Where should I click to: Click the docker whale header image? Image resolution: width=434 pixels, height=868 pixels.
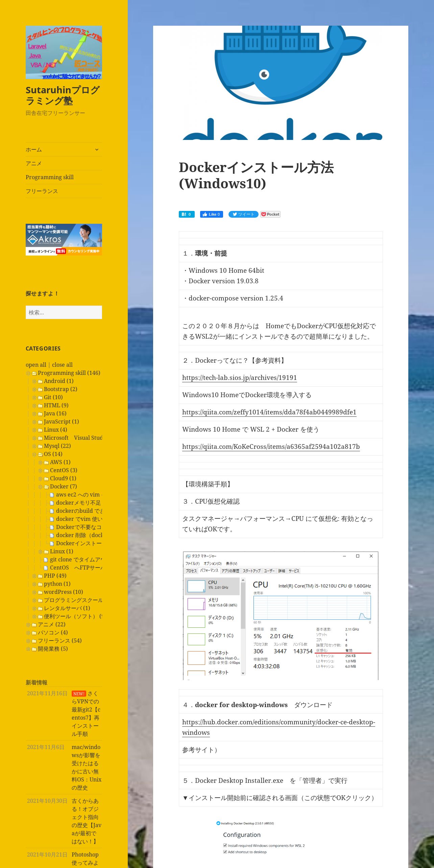(281, 83)
